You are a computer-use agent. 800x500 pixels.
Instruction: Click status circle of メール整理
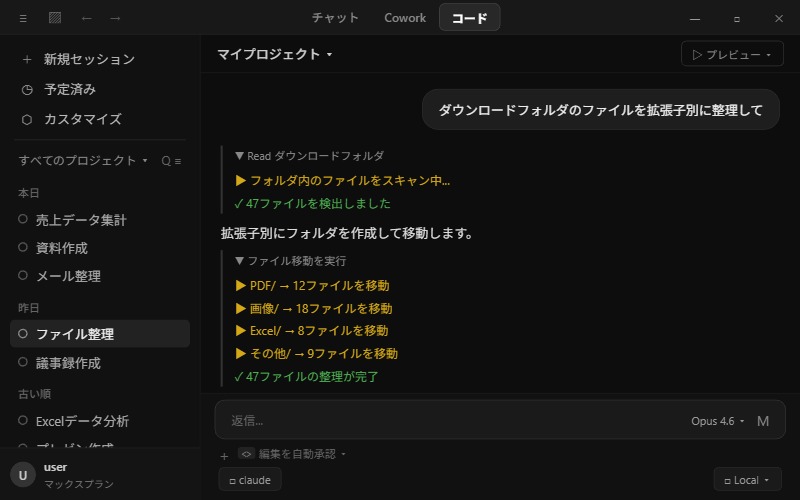click(x=23, y=275)
